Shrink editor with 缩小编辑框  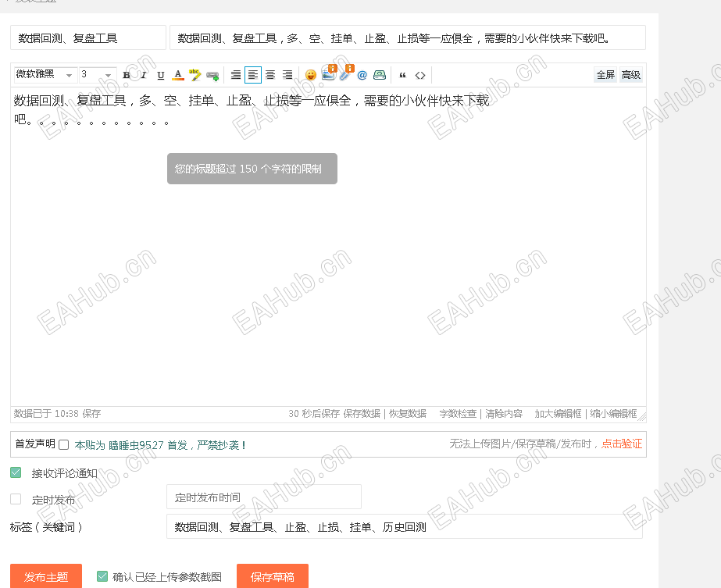[x=614, y=414]
